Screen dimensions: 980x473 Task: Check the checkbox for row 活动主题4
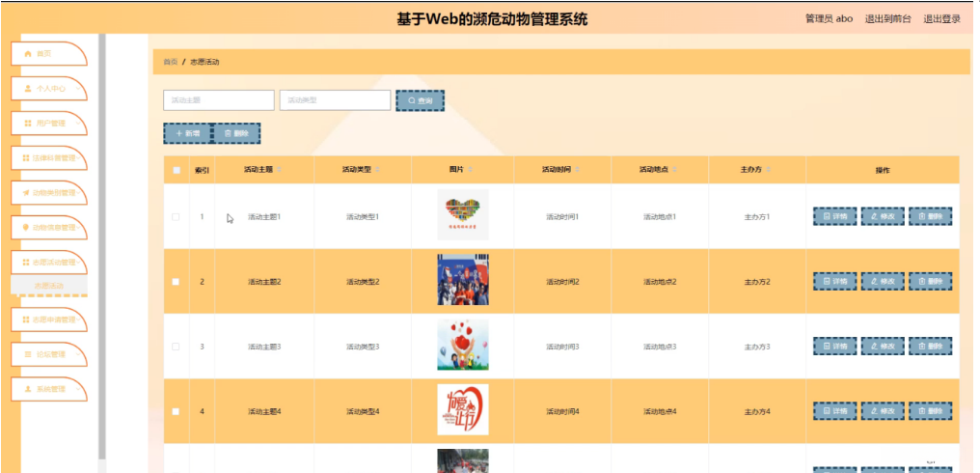(x=176, y=411)
